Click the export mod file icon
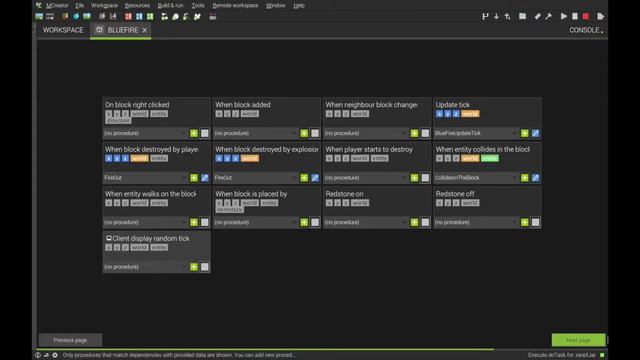Screen dimensions: 640x360 click(x=600, y=17)
